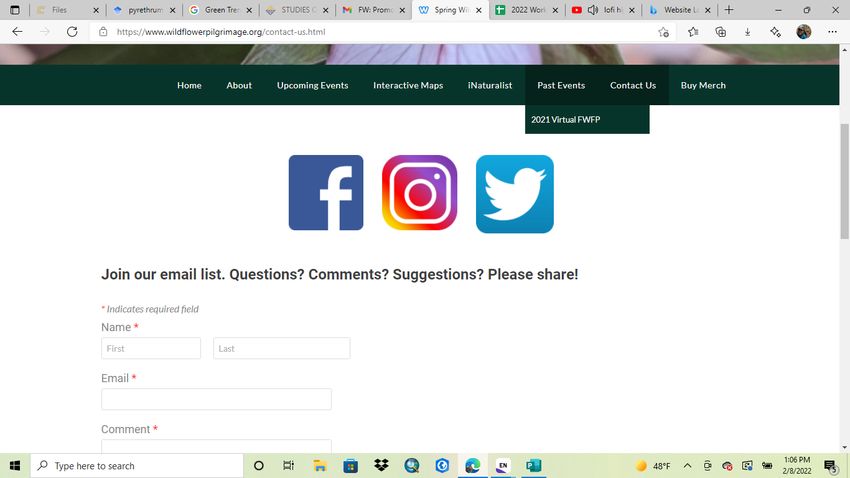Screen dimensions: 850x478
Task: Open Upcoming Events nav page
Action: pyautogui.click(x=312, y=85)
